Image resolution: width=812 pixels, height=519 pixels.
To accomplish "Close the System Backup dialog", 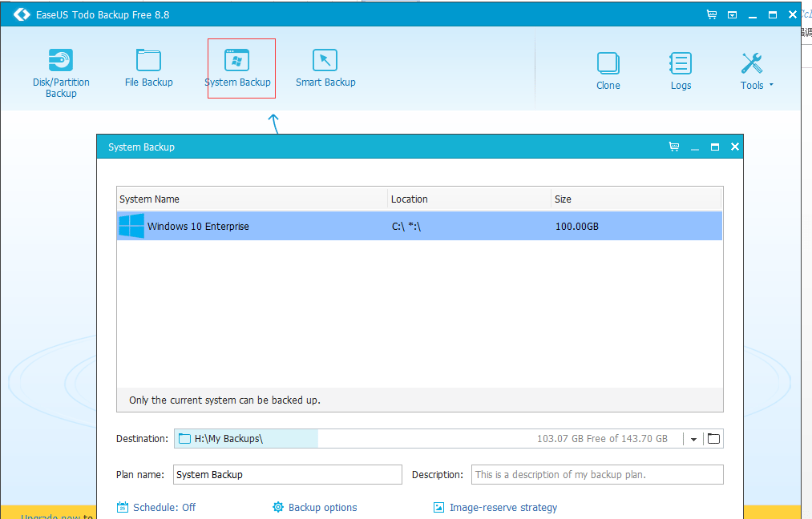I will point(735,147).
